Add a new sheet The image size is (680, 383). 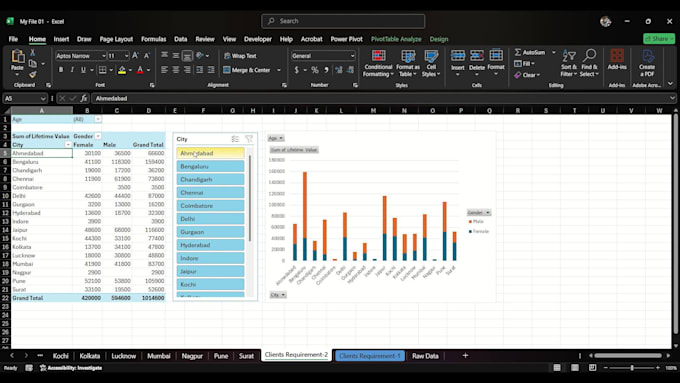[x=465, y=356]
